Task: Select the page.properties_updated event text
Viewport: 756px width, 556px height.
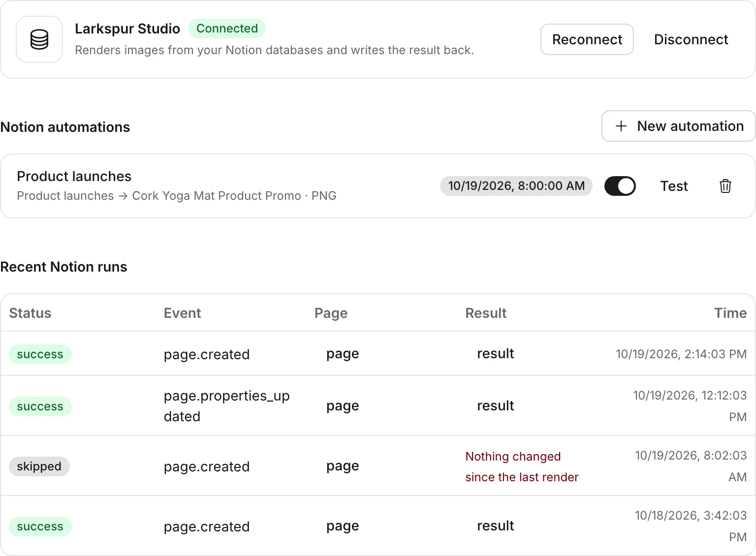Action: coord(227,406)
